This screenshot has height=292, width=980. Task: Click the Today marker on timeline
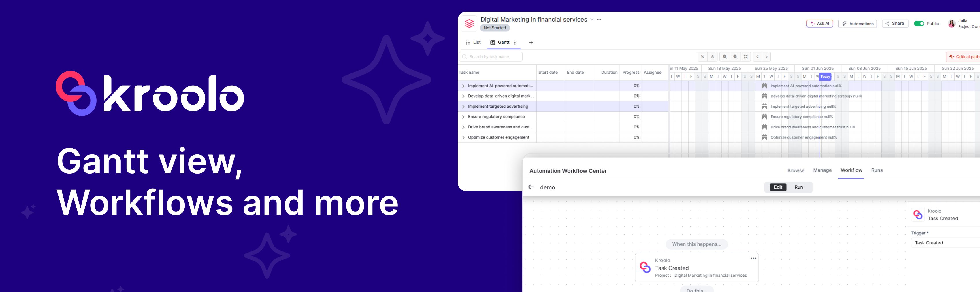[825, 76]
